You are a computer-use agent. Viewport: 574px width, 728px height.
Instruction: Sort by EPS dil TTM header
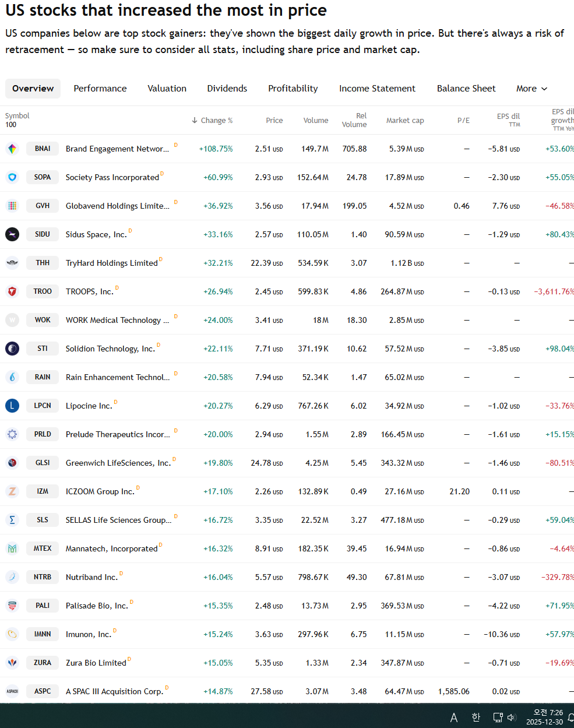point(508,119)
